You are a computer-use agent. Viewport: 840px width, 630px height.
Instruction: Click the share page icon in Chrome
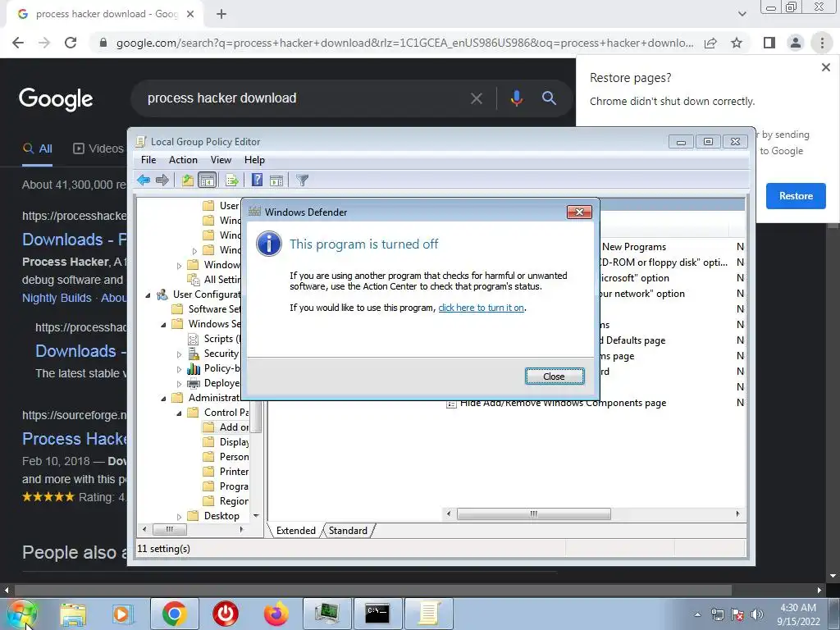click(710, 43)
